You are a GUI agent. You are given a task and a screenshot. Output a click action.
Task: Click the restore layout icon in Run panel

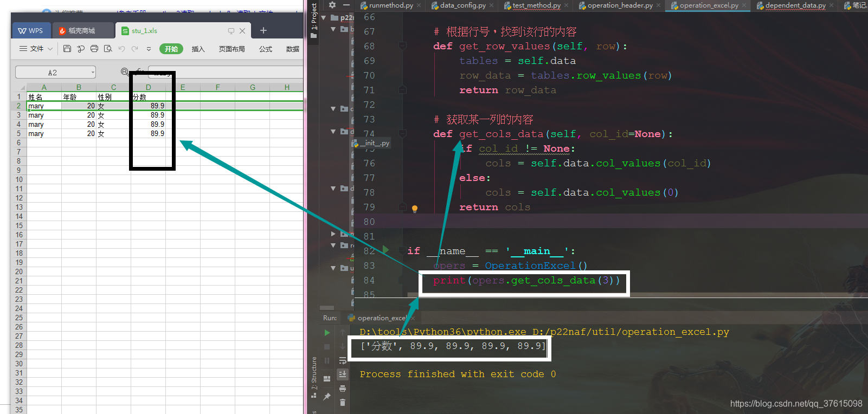pos(327,379)
